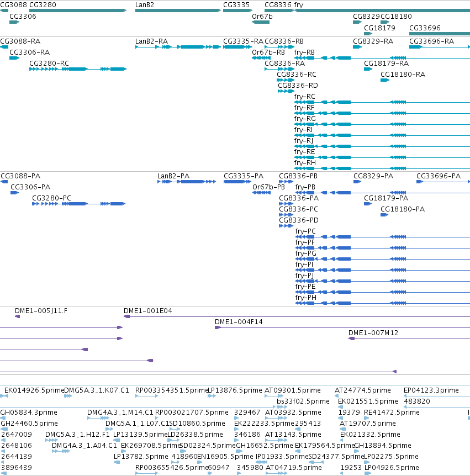Click EST label DMG5A3_1.H12.F1
Viewport: 470px width, 476px height.
click(77, 435)
